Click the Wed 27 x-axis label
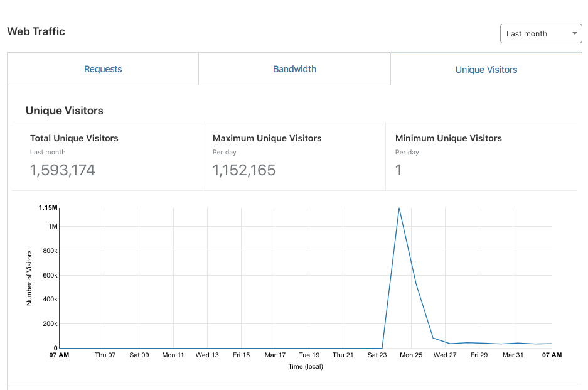The width and height of the screenshot is (588, 390). coord(445,355)
